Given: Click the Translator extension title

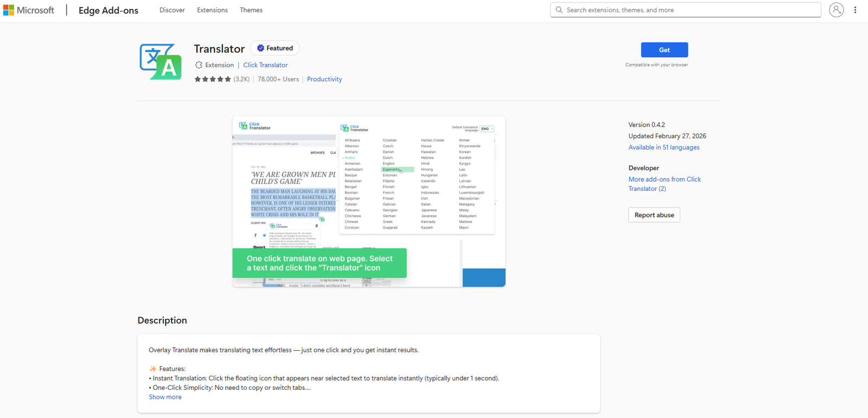Looking at the screenshot, I should (x=219, y=49).
